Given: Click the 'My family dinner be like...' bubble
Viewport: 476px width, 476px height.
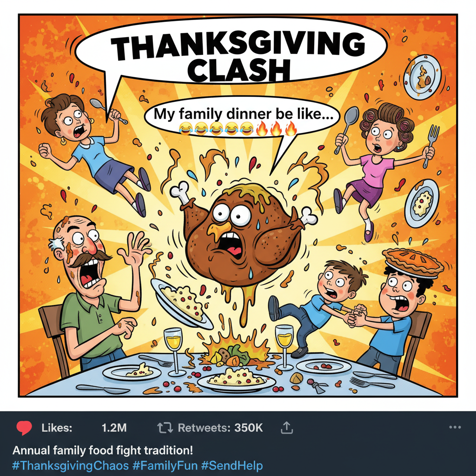Looking at the screenshot, I should point(243,114).
